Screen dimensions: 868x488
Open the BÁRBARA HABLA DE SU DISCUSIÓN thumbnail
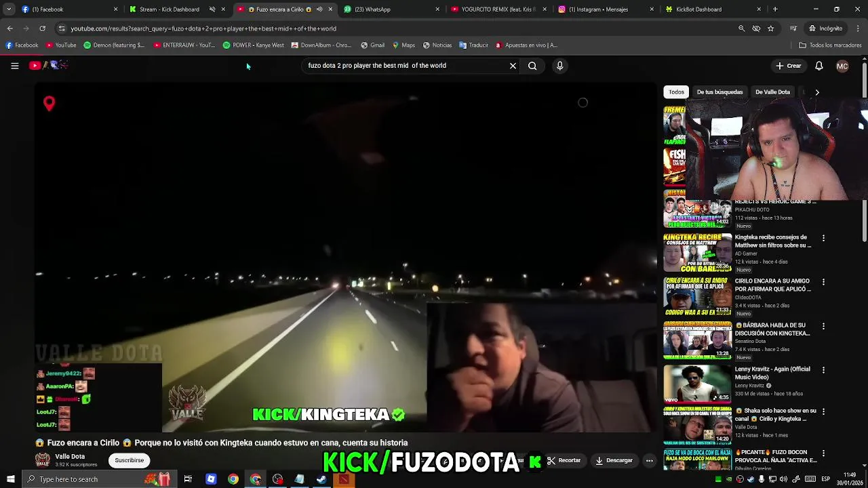tap(697, 340)
